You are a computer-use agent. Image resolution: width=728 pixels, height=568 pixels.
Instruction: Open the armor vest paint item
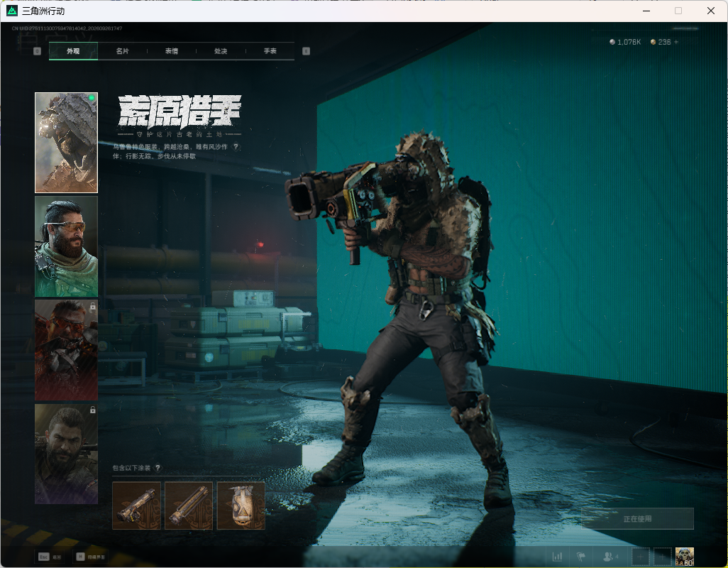pyautogui.click(x=241, y=506)
